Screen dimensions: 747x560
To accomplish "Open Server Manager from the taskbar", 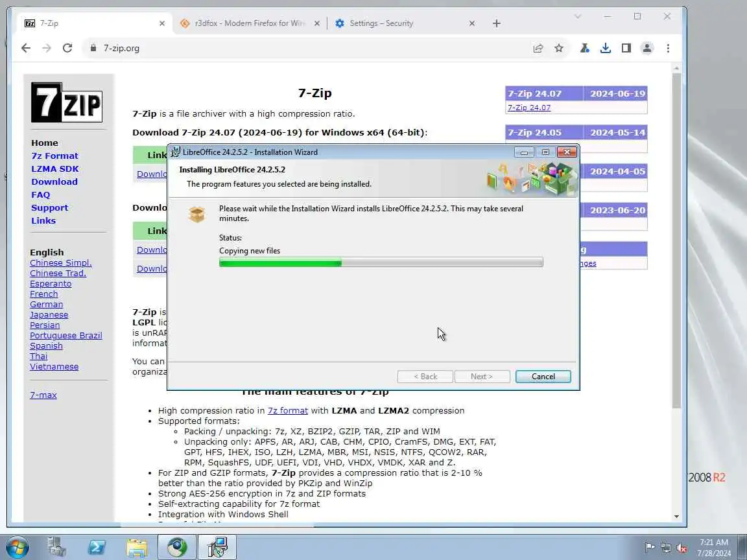I will pos(56,546).
